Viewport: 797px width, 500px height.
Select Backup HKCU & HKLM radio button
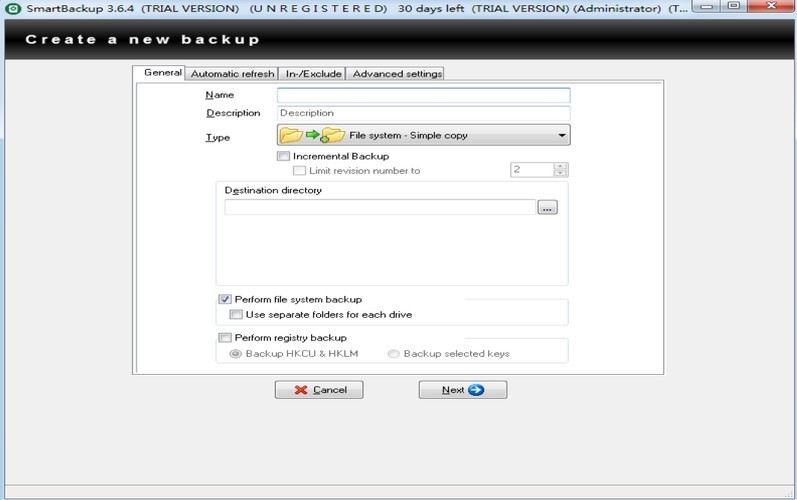(236, 354)
